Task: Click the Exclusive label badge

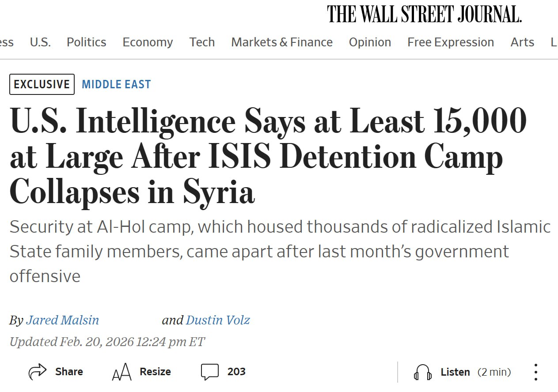Action: 42,84
